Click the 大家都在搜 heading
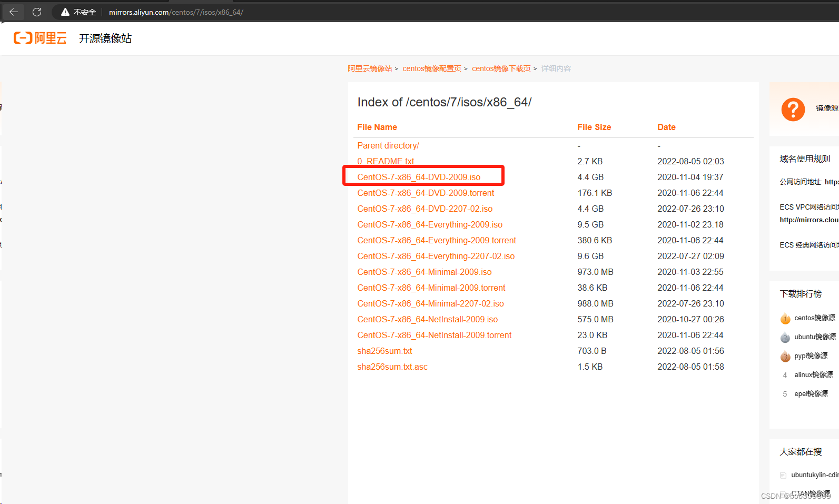This screenshot has height=504, width=839. (x=801, y=452)
